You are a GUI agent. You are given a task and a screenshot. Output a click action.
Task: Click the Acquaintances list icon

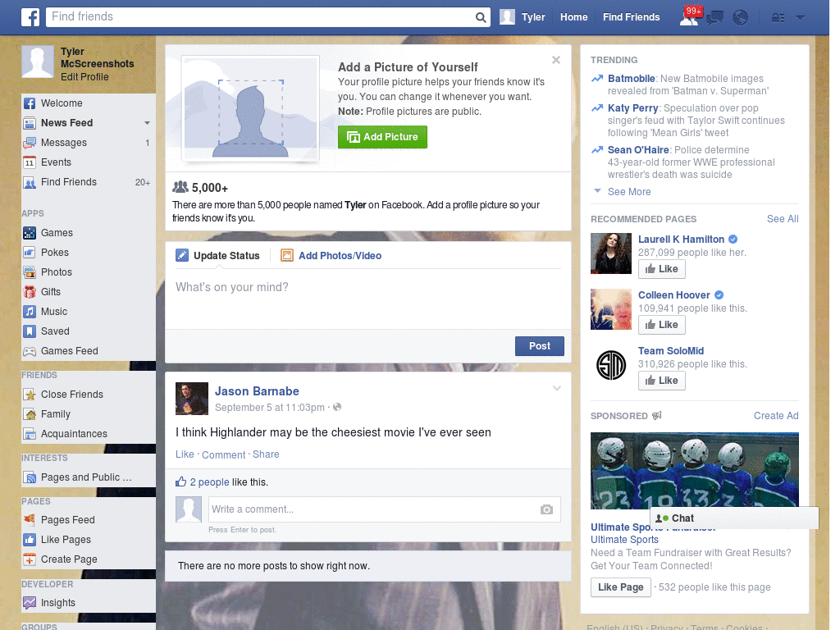[30, 434]
